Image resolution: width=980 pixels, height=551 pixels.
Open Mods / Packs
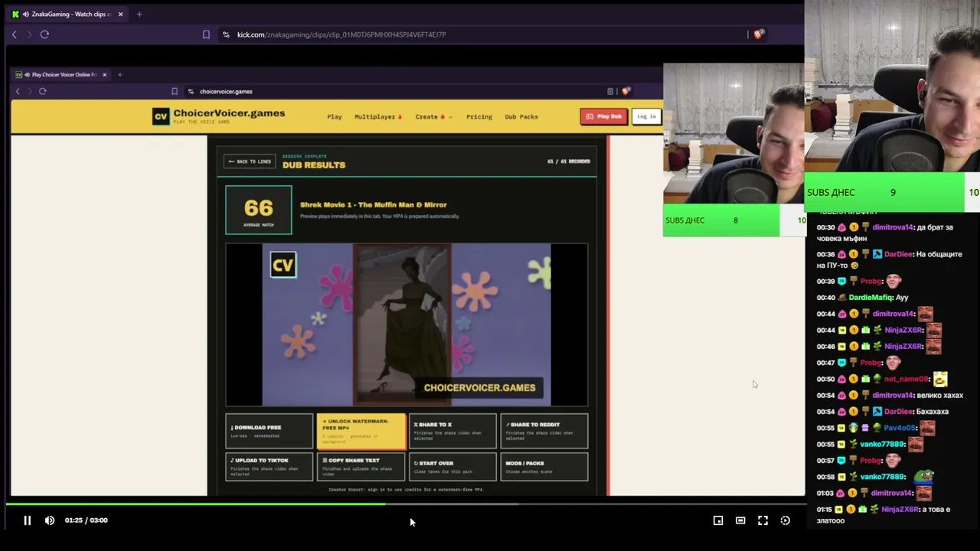click(x=544, y=467)
